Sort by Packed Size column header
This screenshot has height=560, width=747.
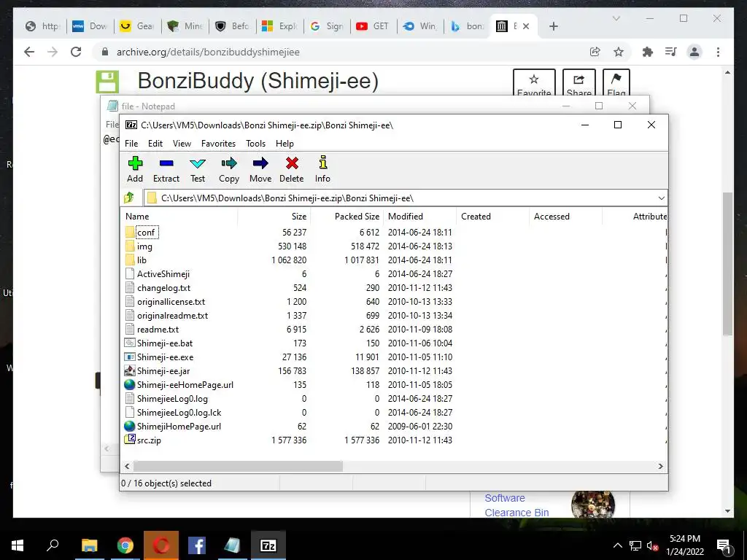[347, 216]
